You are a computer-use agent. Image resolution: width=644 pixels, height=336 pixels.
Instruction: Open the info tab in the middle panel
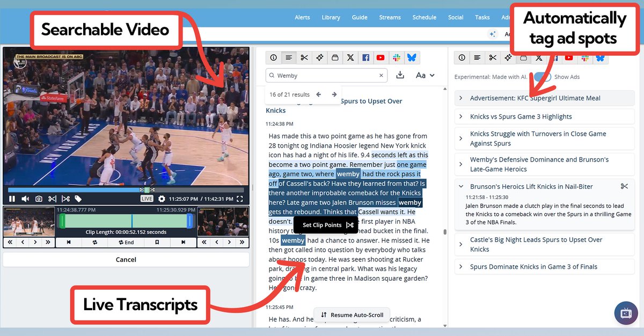273,57
